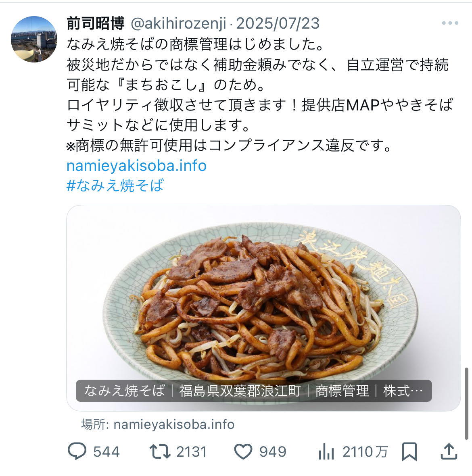Screen dimensions: 472x476
Task: Open the three-dot more options menu
Action: click(x=450, y=23)
